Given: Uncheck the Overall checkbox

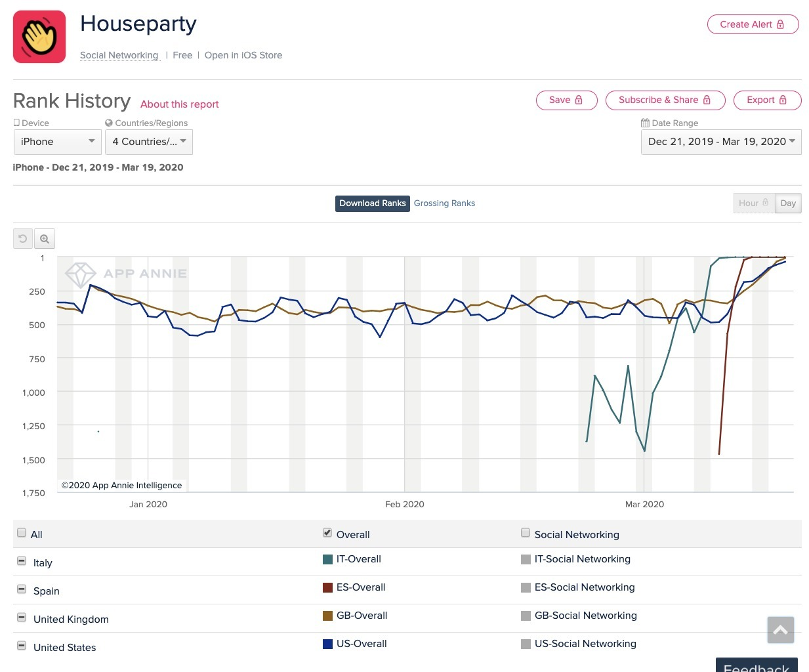Looking at the screenshot, I should click(x=327, y=533).
